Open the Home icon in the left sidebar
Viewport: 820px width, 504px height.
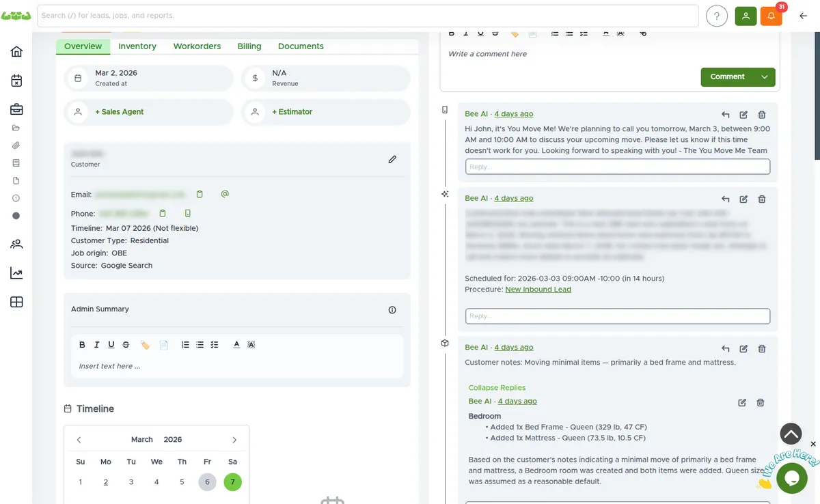click(16, 51)
